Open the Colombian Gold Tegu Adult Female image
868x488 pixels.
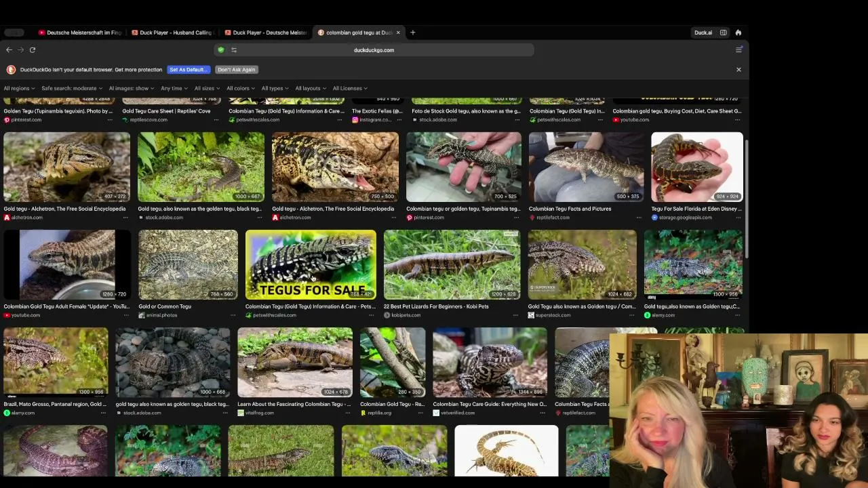tap(67, 264)
